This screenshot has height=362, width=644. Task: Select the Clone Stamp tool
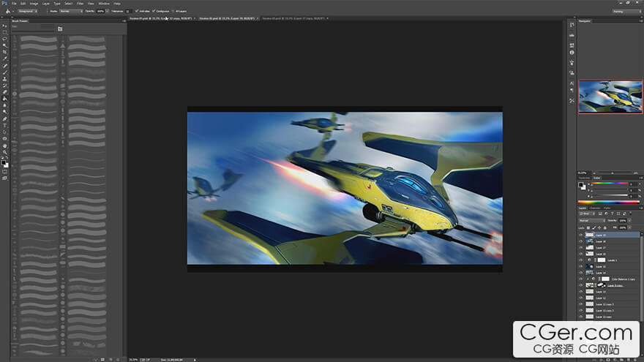4,79
